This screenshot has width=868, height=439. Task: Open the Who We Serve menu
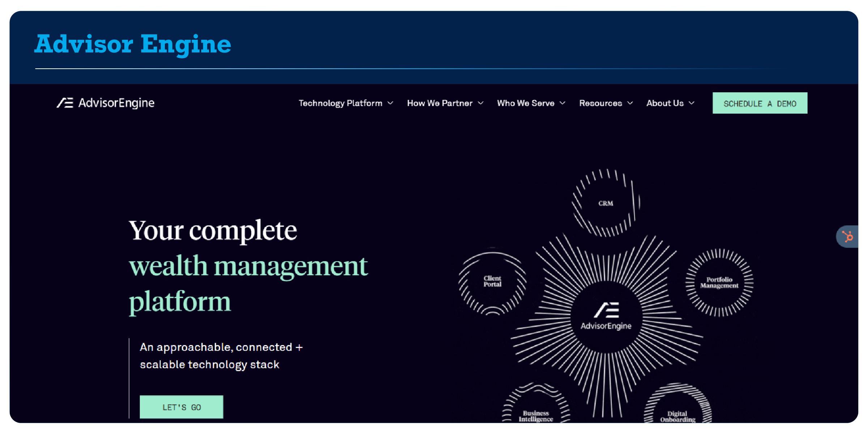(x=531, y=103)
